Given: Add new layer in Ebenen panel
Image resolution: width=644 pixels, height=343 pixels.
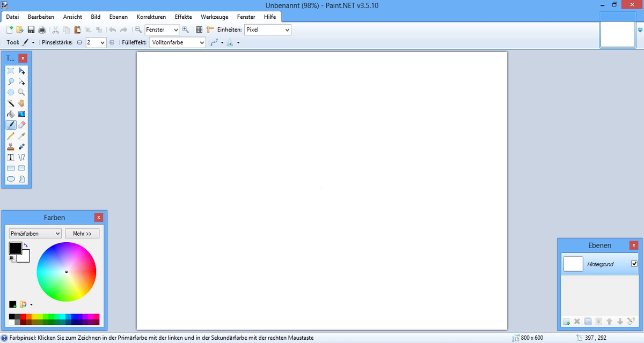Looking at the screenshot, I should (x=567, y=322).
